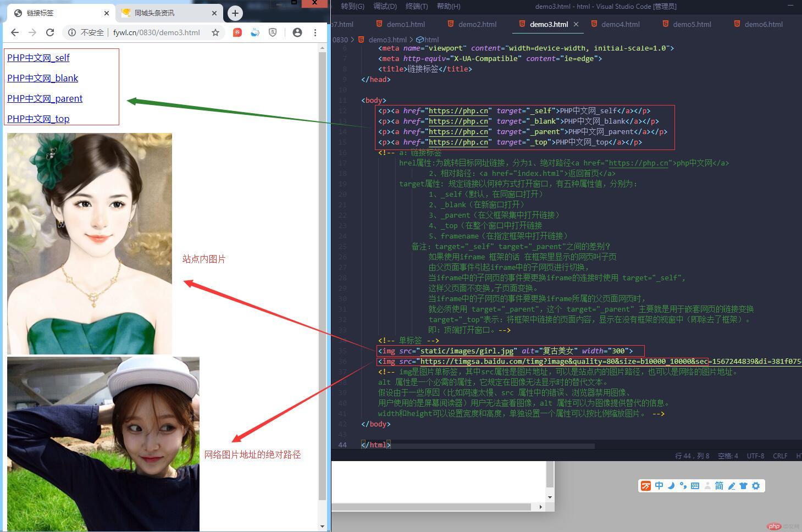This screenshot has width=802, height=532.
Task: Close the 同城头条资讯 browser tab
Action: coord(214,13)
